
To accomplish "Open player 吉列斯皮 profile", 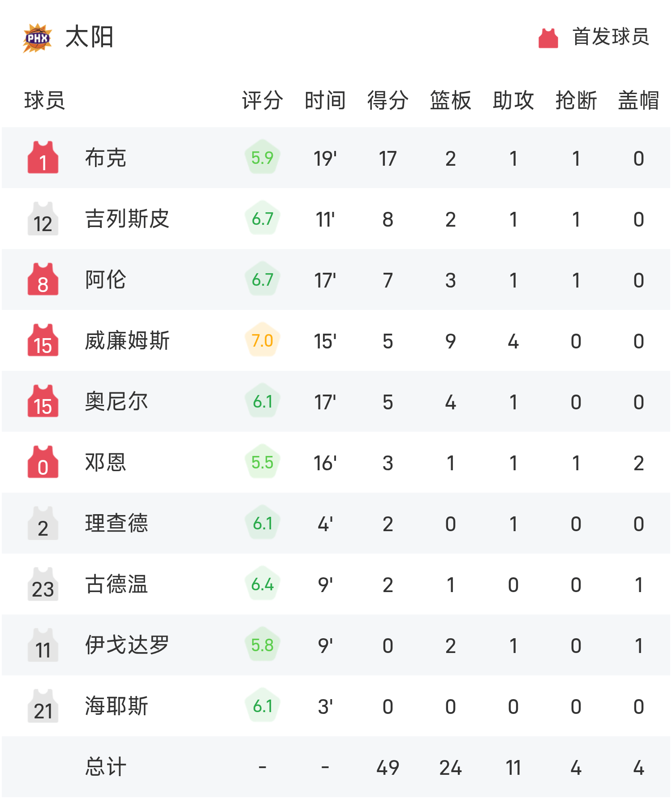I will tap(127, 219).
